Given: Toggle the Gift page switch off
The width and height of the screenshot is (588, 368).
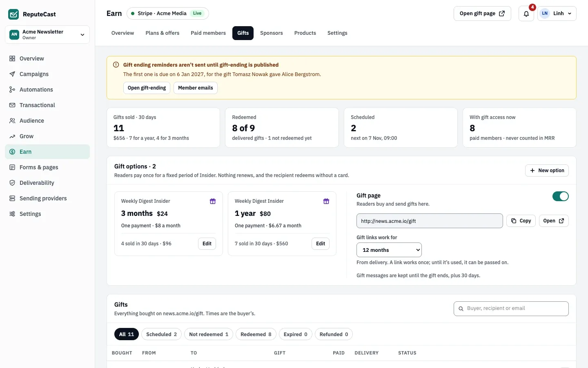Looking at the screenshot, I should (560, 196).
